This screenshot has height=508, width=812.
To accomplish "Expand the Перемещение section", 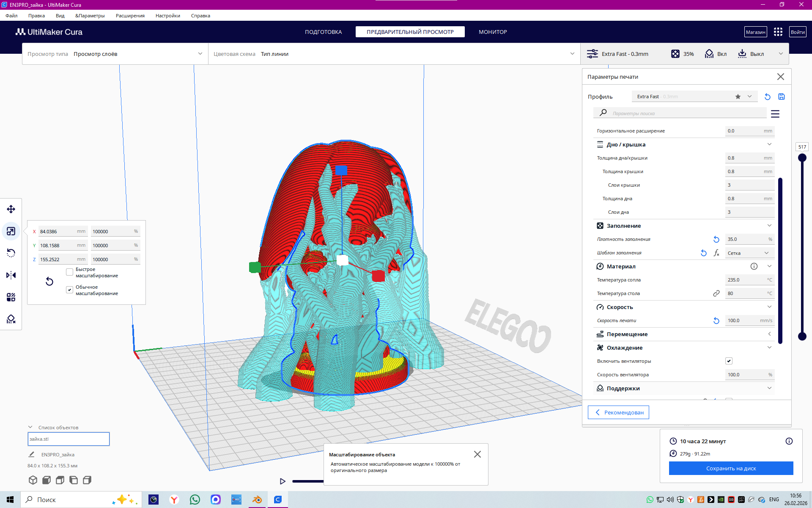I will 769,334.
